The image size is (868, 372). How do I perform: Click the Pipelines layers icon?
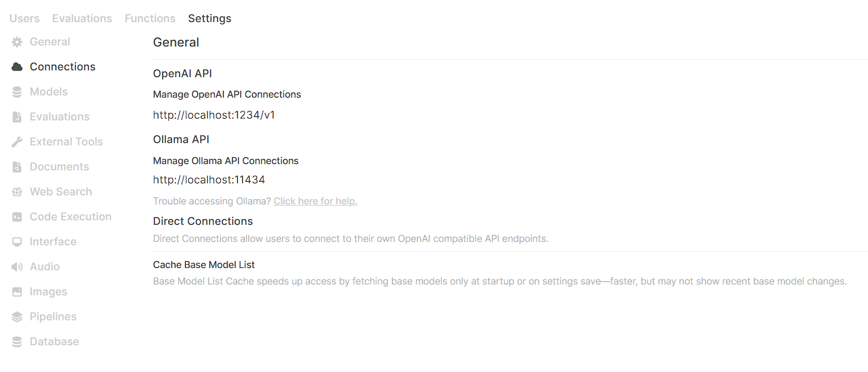17,317
